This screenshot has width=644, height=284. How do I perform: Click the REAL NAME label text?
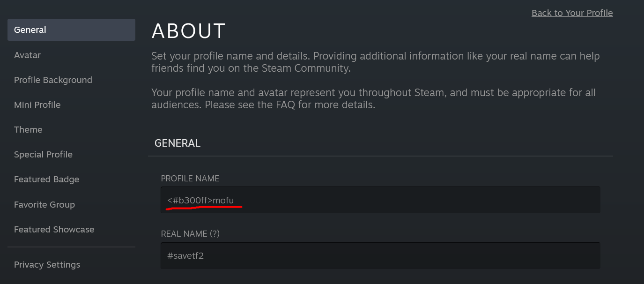[184, 234]
